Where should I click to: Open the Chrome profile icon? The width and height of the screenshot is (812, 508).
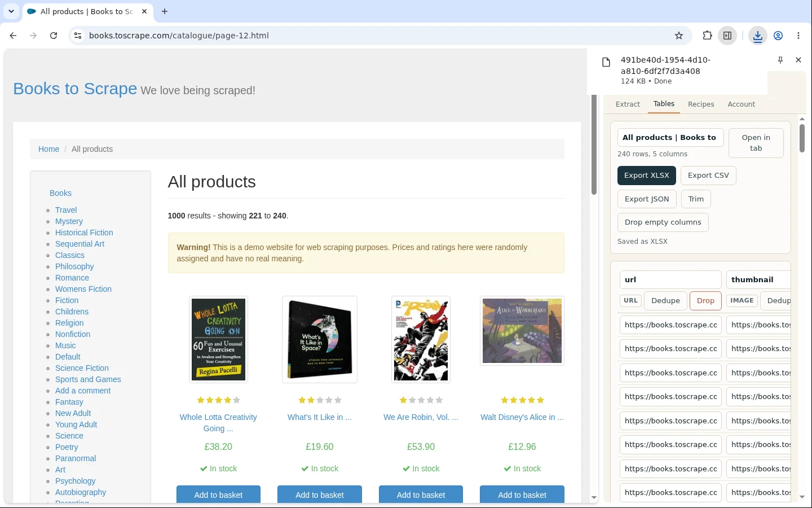pyautogui.click(x=778, y=36)
